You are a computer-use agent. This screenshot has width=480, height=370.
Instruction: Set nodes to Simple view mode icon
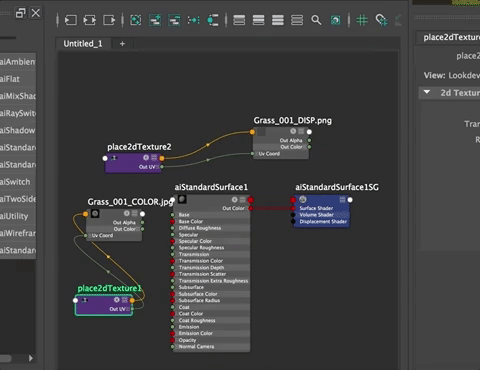click(x=239, y=20)
